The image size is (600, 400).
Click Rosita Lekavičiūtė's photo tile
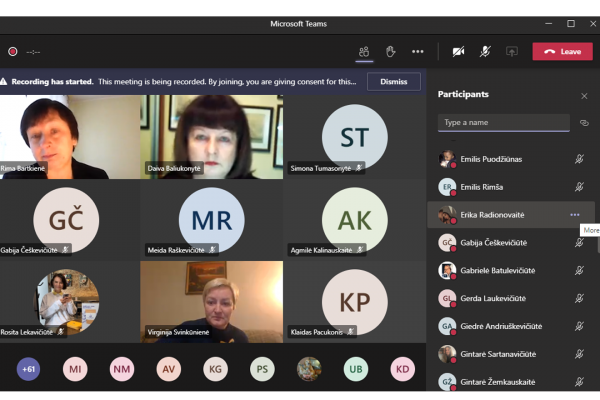tap(70, 302)
